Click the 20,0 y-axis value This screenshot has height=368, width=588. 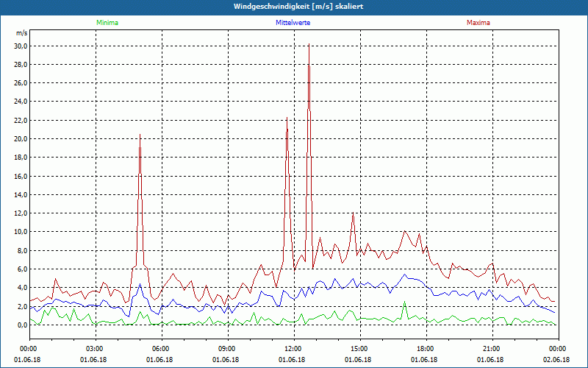pos(21,139)
